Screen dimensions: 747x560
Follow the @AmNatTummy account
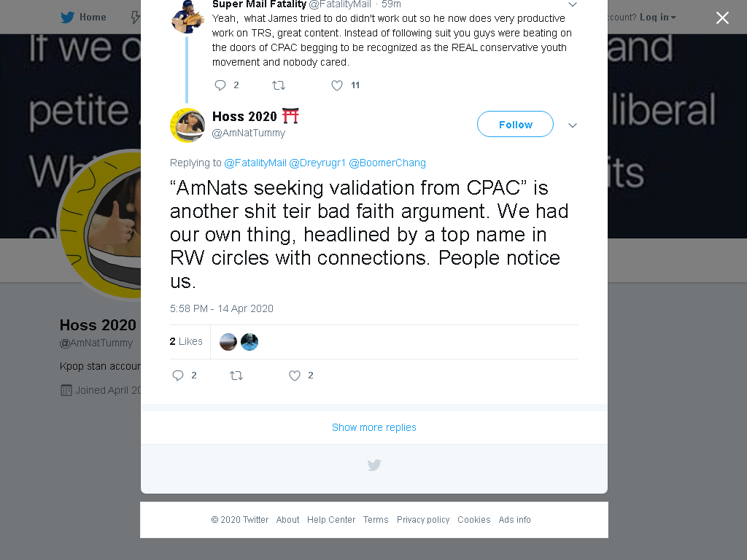click(x=515, y=124)
